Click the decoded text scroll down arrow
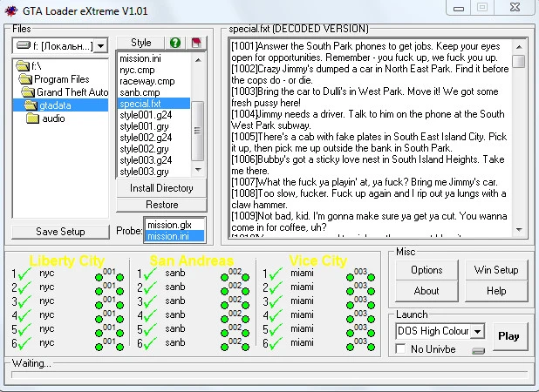This screenshot has width=539, height=392. 519,229
